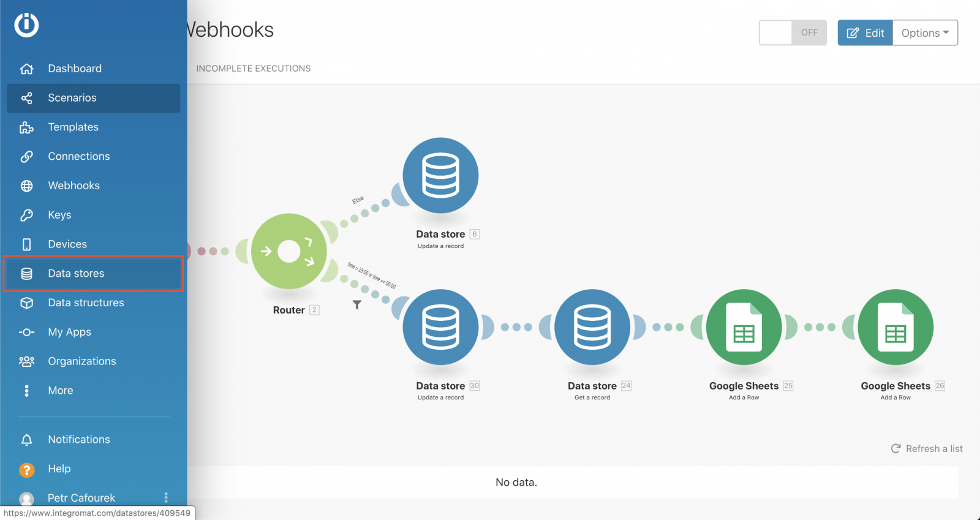The width and height of the screenshot is (980, 520).
Task: Click the Organizations people icon
Action: pyautogui.click(x=26, y=361)
